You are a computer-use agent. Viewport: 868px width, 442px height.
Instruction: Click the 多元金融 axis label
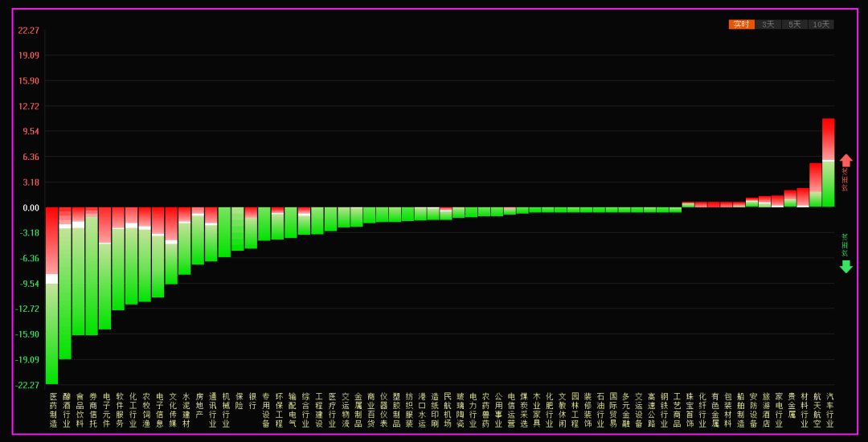pos(626,410)
